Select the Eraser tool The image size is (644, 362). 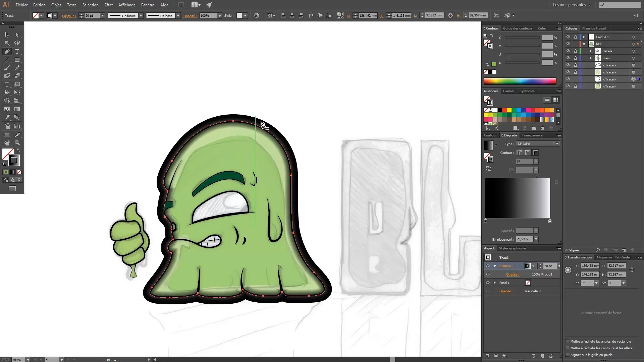(x=17, y=76)
